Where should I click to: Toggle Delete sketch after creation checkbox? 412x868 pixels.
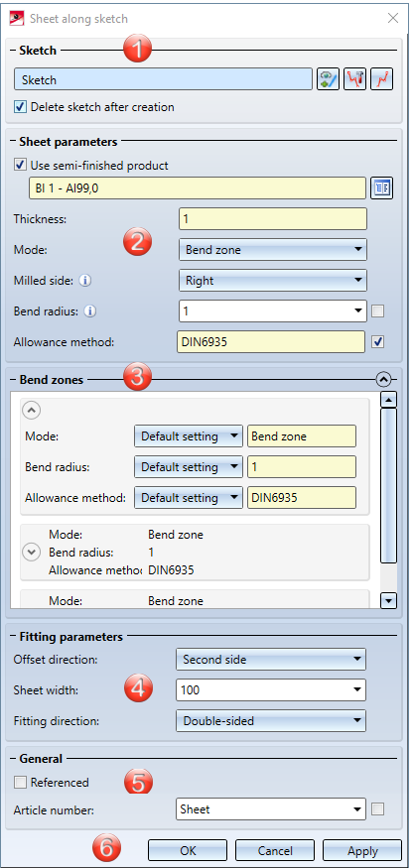[21, 107]
